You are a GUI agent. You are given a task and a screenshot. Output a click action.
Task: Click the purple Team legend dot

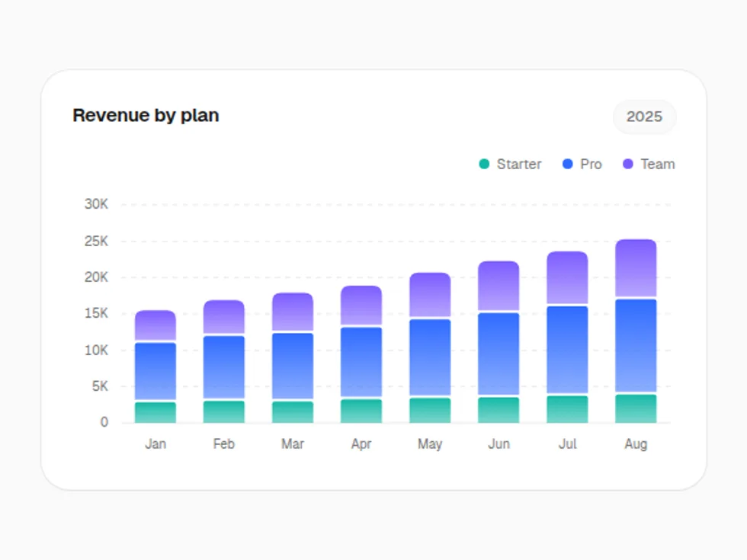[x=628, y=164]
